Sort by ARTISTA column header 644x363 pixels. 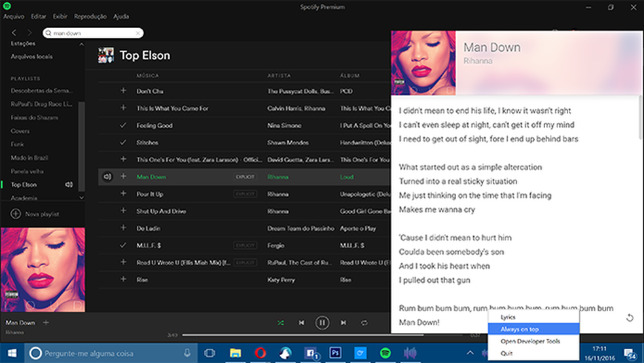click(279, 76)
